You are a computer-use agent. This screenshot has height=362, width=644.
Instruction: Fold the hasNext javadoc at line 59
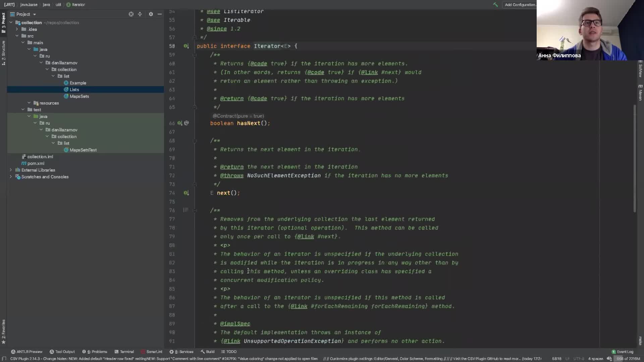coord(195,55)
